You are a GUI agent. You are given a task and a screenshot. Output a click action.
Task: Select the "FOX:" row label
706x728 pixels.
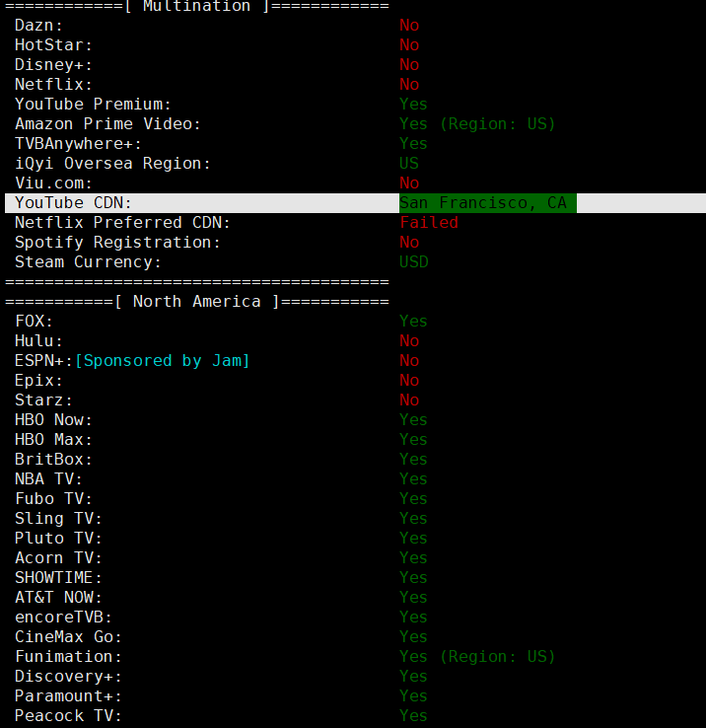tap(34, 322)
